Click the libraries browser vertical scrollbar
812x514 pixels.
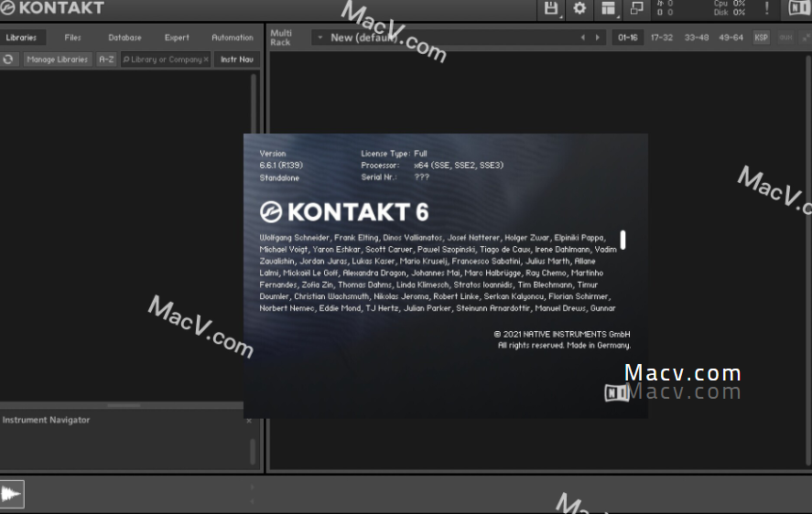point(254,103)
